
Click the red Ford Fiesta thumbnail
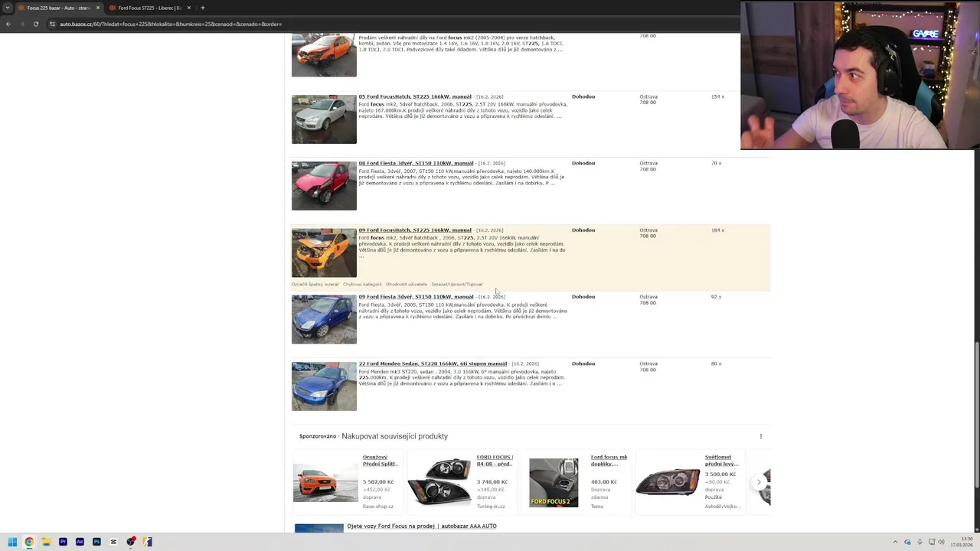(324, 186)
